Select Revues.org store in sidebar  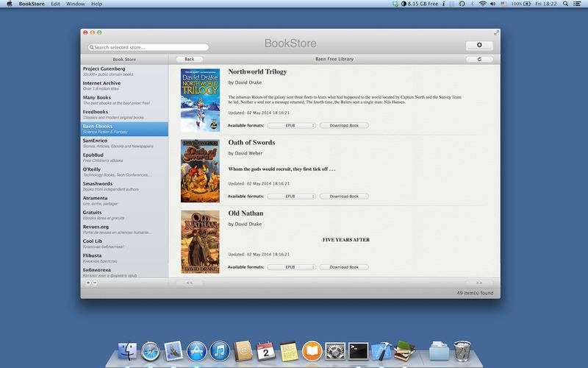tap(124, 230)
